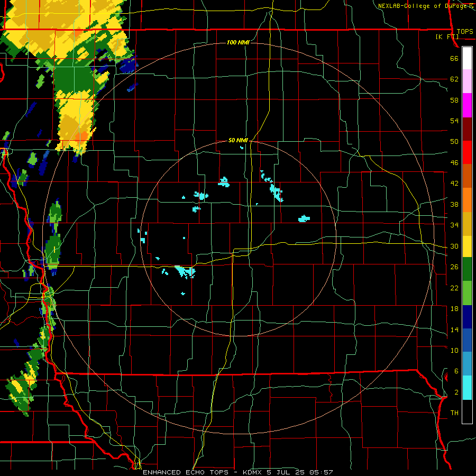
Task: Select the bright red legend swatch
Action: (x=467, y=152)
